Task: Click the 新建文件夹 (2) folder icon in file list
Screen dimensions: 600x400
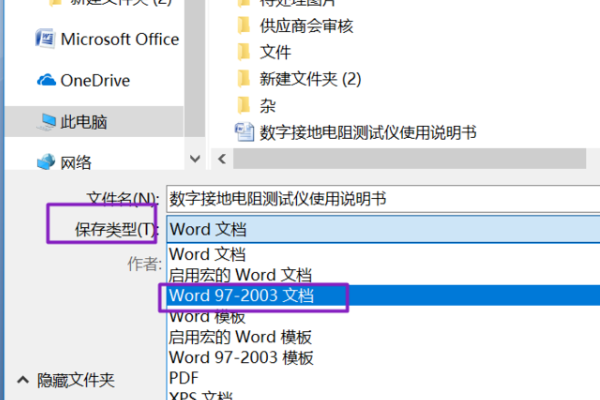Action: 244,79
